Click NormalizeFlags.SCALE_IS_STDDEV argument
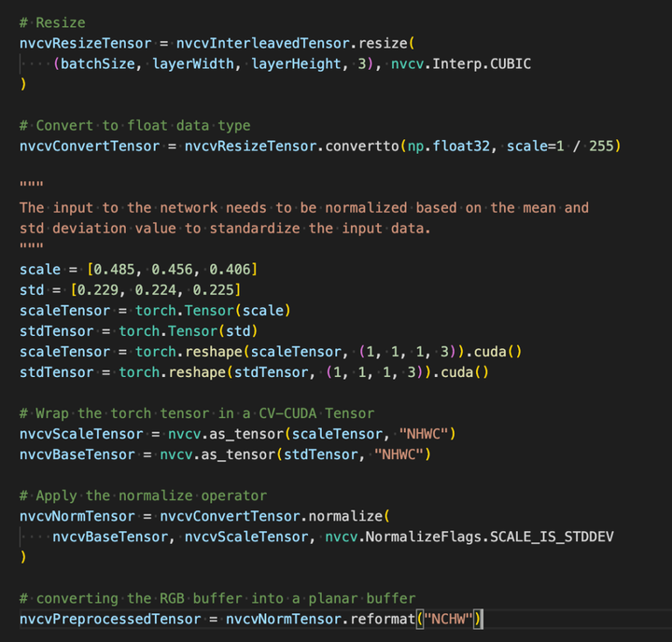 point(489,537)
